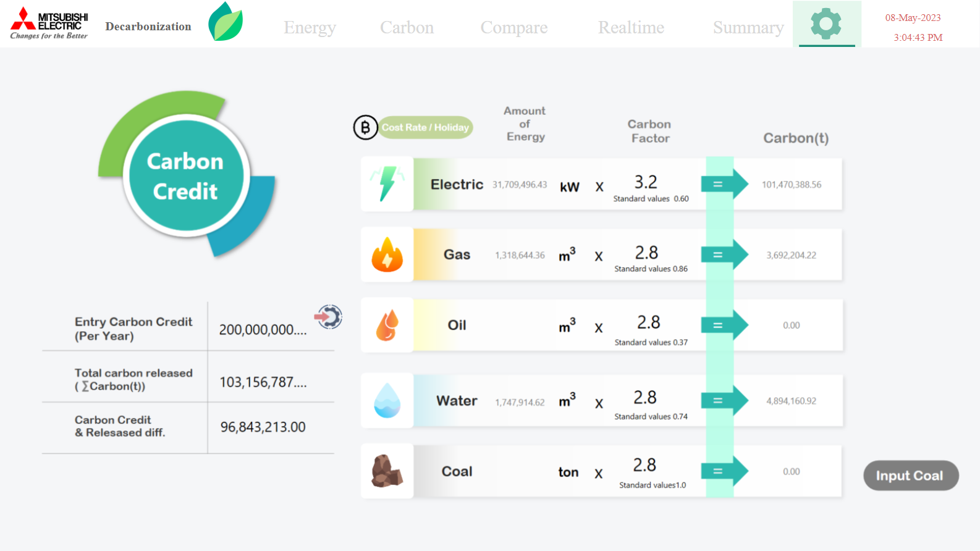This screenshot has width=980, height=551.
Task: Click the Entry Carbon Credit value field
Action: [x=263, y=329]
